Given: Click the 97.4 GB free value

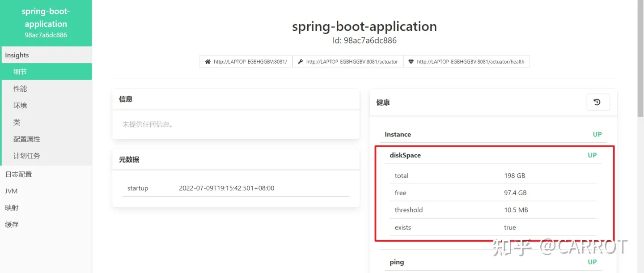Looking at the screenshot, I should click(x=515, y=193).
